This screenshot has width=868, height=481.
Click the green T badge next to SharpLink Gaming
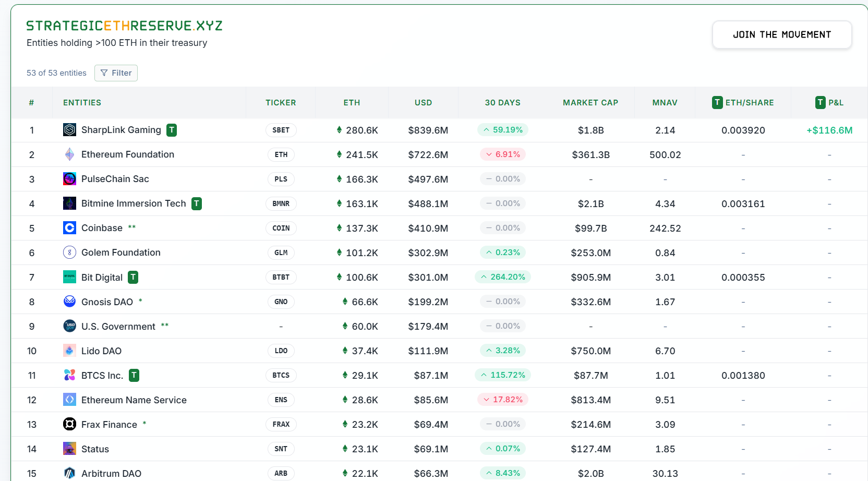click(x=172, y=130)
